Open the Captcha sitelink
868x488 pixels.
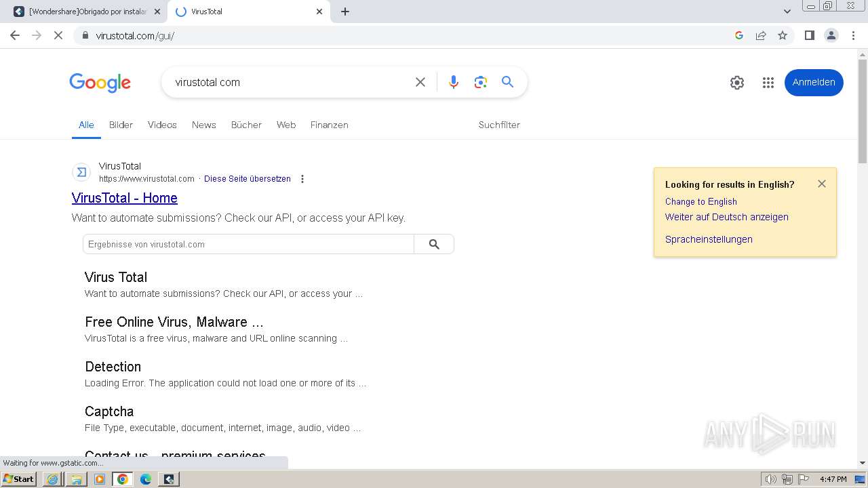click(x=109, y=411)
